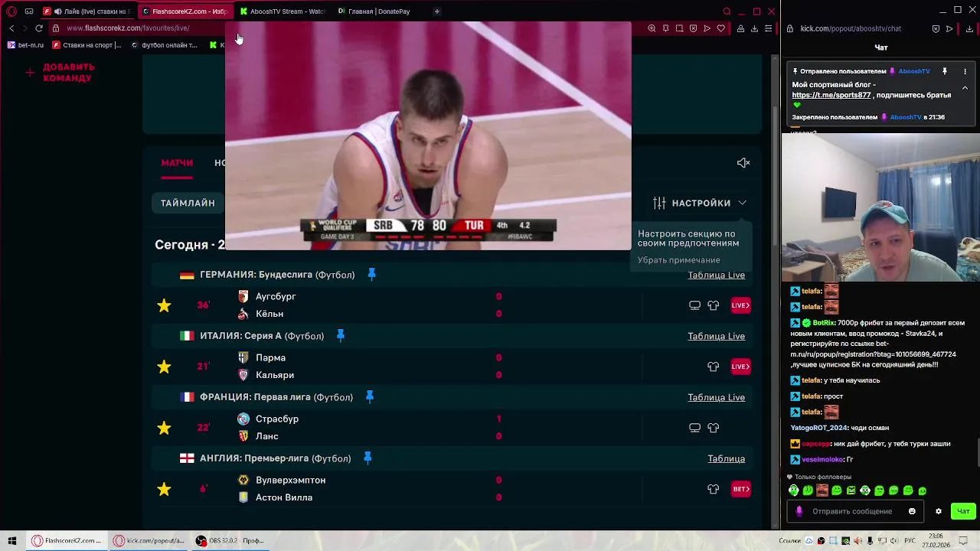Image resolution: width=980 pixels, height=551 pixels.
Task: Switch to the МАТЧИ tab
Action: click(177, 163)
